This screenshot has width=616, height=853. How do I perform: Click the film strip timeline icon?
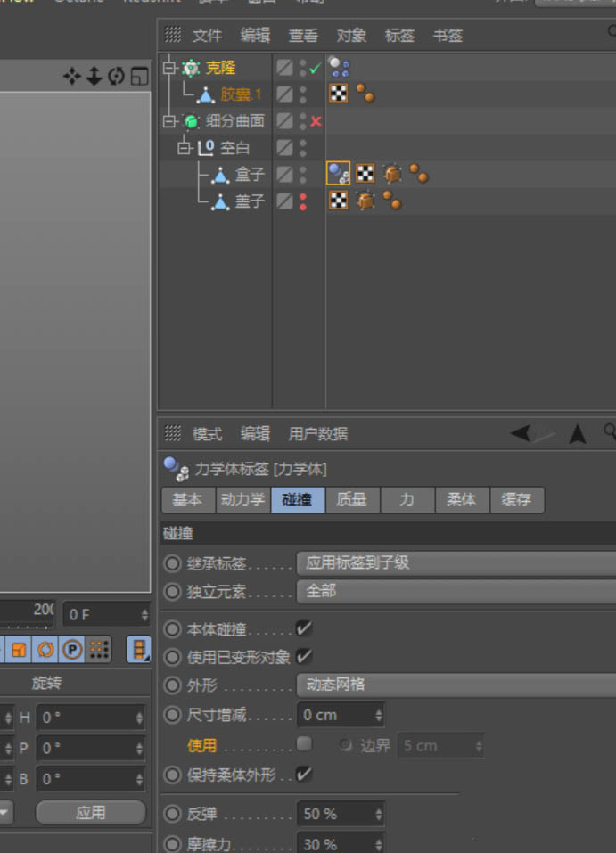[139, 650]
